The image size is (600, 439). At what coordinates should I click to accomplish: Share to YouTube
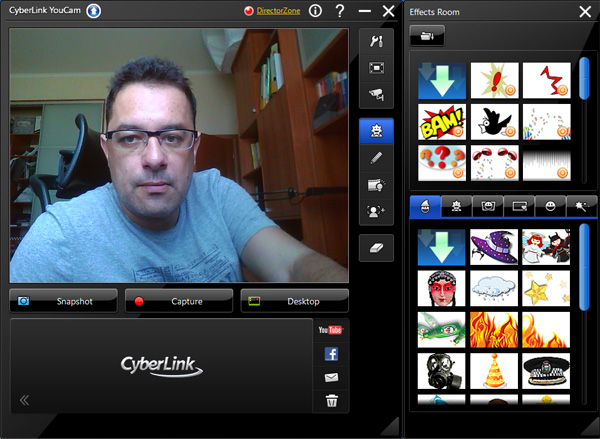[x=331, y=330]
